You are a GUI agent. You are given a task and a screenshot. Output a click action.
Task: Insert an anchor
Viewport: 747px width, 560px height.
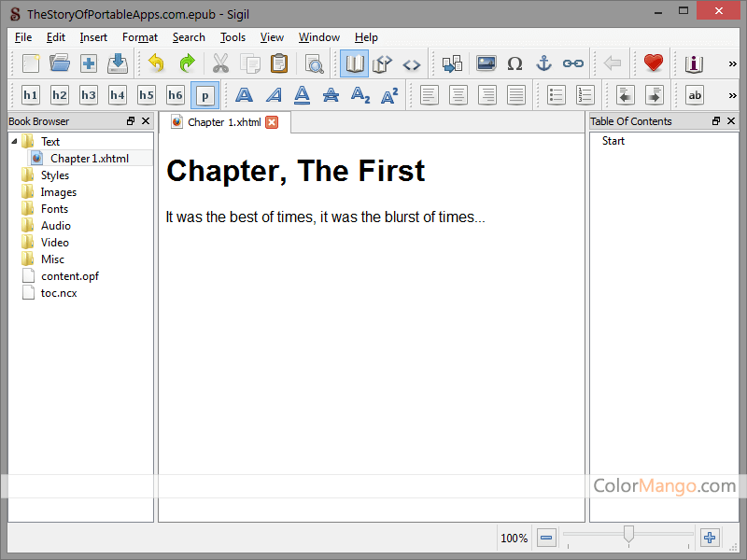(x=543, y=63)
